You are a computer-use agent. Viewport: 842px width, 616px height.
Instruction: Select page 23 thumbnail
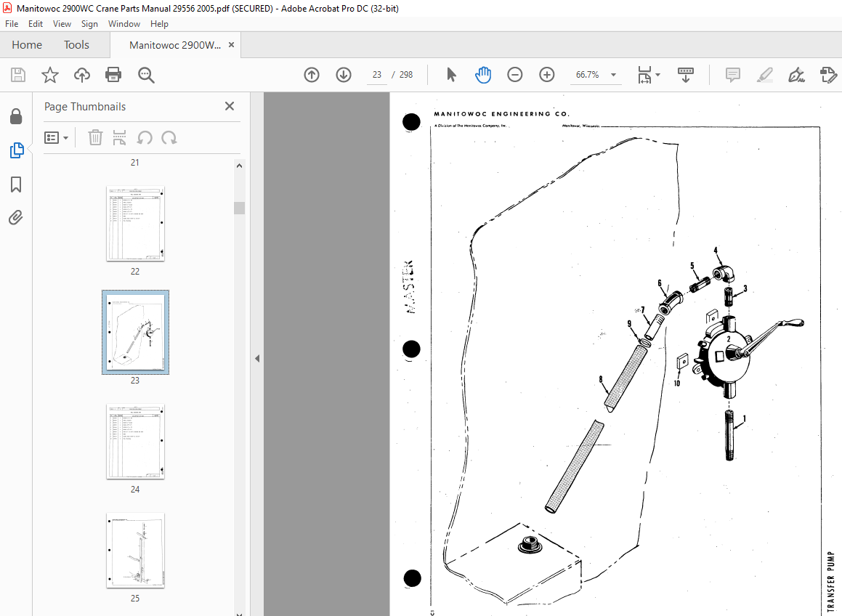point(135,332)
